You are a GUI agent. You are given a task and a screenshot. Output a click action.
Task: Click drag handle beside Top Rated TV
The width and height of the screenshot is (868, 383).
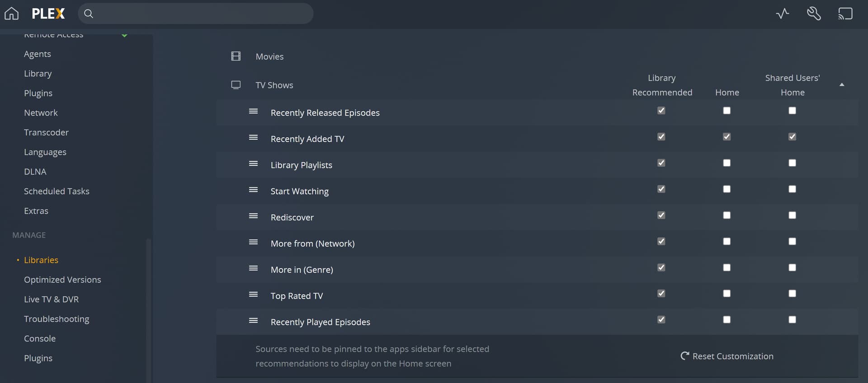pos(253,295)
